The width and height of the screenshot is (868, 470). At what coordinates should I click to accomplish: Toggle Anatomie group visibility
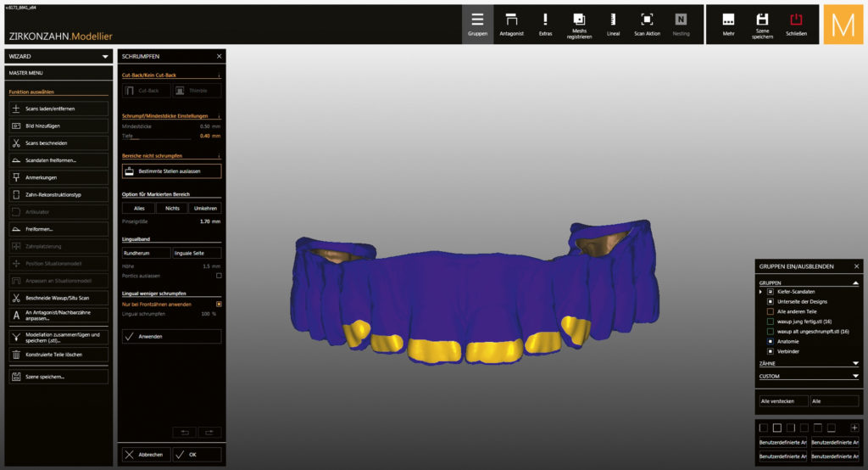click(x=770, y=341)
